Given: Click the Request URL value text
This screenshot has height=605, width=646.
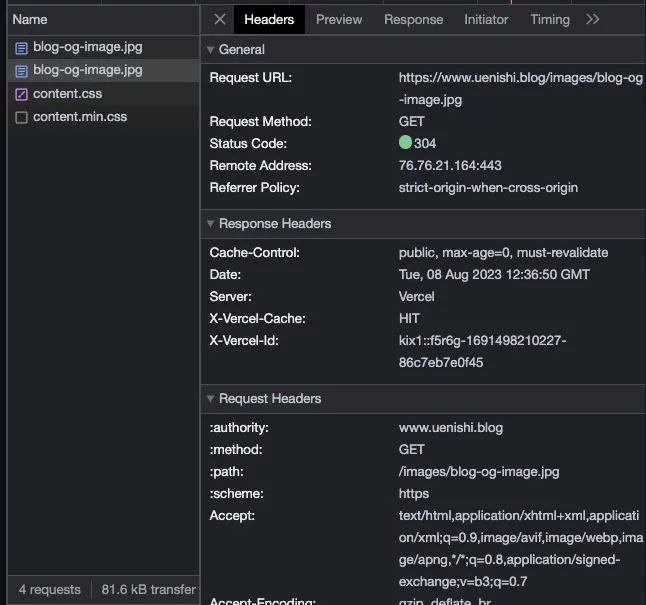Looking at the screenshot, I should pyautogui.click(x=520, y=78).
